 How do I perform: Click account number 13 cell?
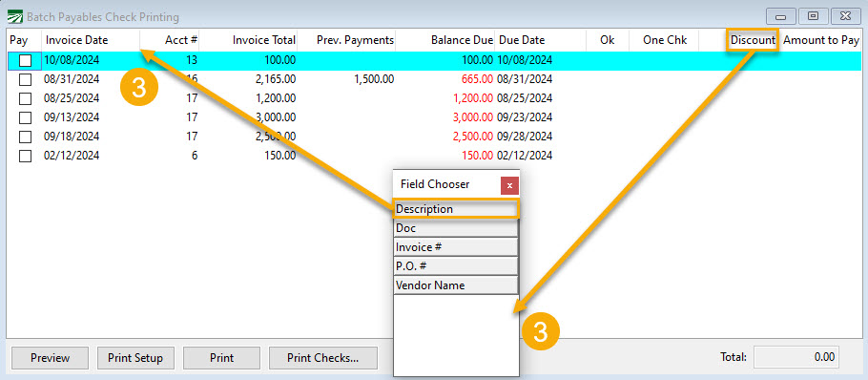192,60
